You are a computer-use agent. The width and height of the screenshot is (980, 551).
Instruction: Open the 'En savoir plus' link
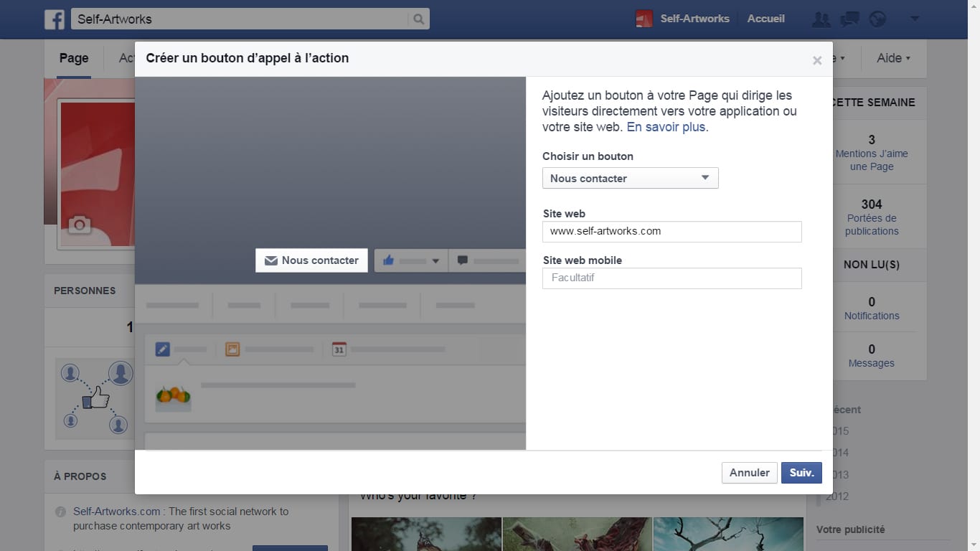point(666,127)
